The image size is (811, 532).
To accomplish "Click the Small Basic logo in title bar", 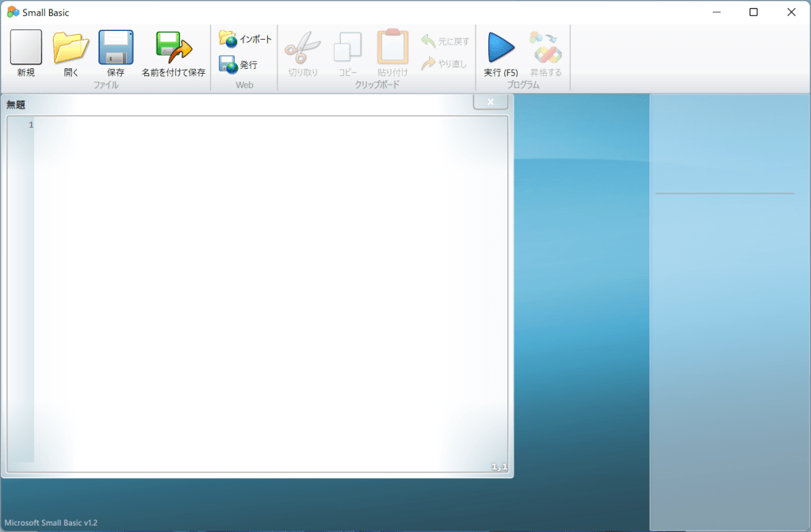I will click(13, 12).
